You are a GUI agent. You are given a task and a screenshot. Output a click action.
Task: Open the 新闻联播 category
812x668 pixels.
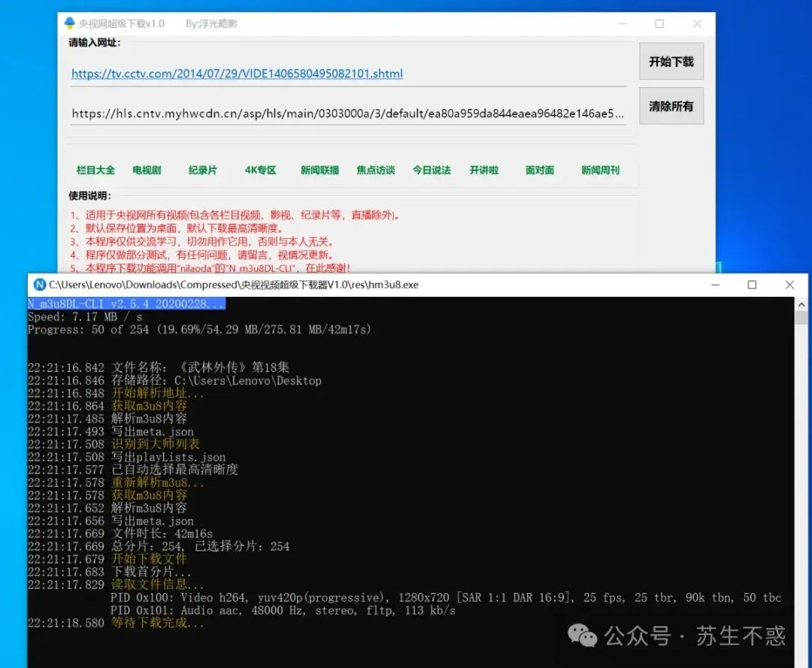coord(320,171)
